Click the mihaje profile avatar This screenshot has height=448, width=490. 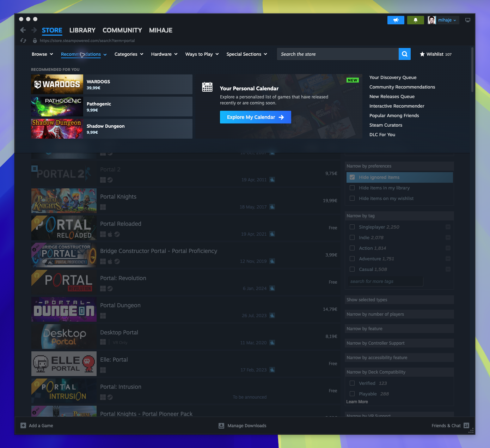tap(432, 20)
